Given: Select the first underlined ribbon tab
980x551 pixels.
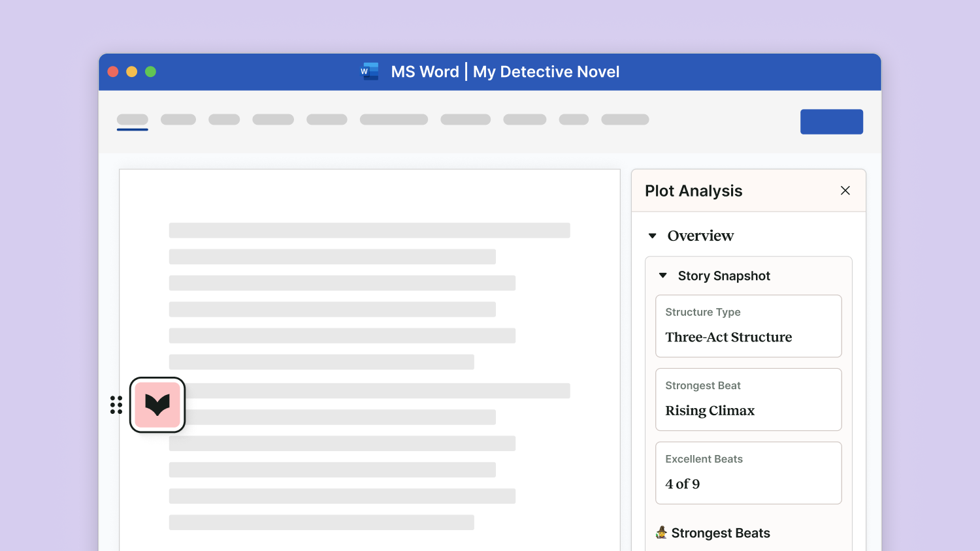Looking at the screenshot, I should coord(133,121).
